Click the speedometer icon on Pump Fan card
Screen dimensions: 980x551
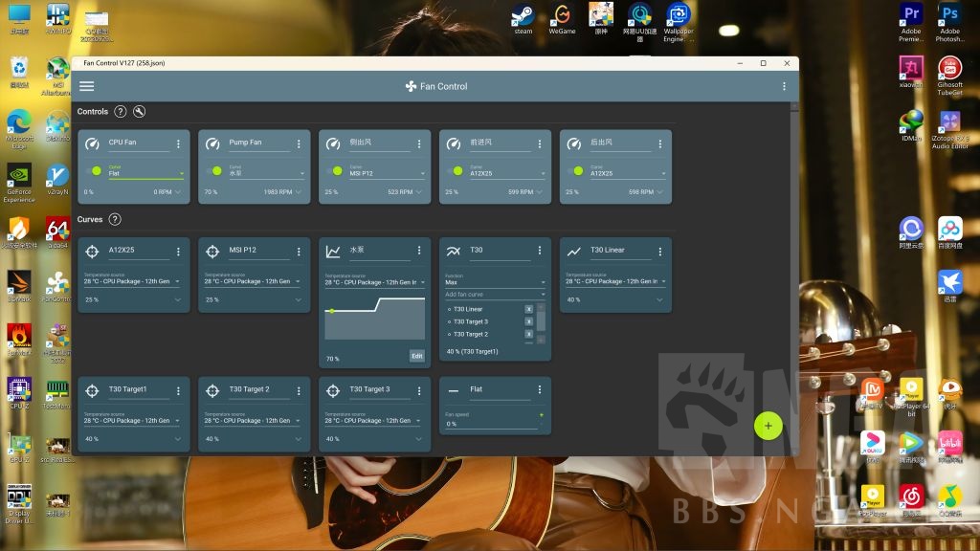pos(212,143)
